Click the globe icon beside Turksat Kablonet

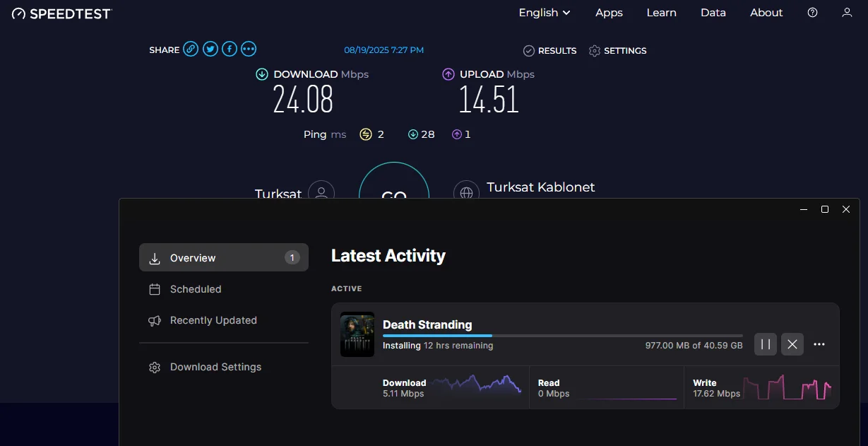[x=466, y=192]
